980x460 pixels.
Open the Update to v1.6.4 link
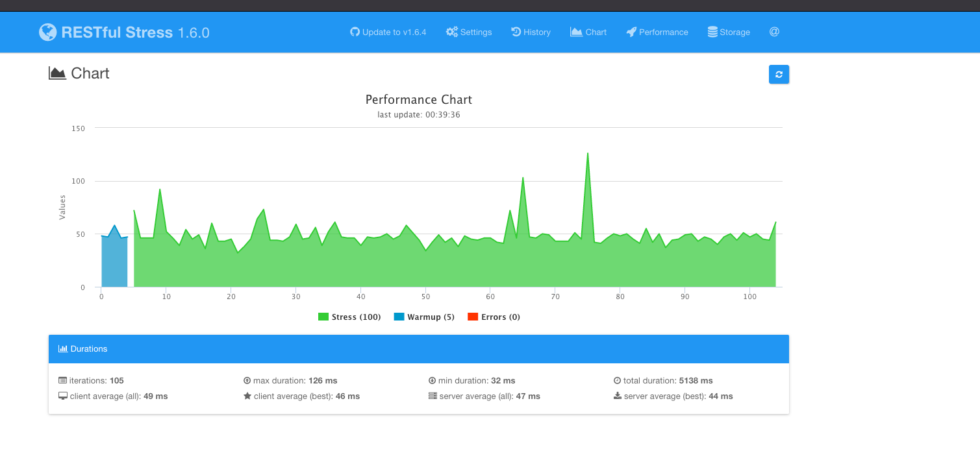(x=388, y=32)
